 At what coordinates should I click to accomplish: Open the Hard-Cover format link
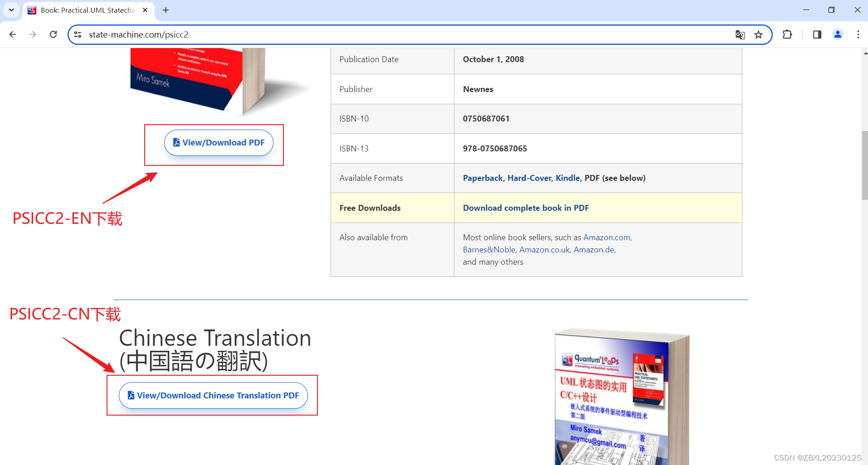529,178
